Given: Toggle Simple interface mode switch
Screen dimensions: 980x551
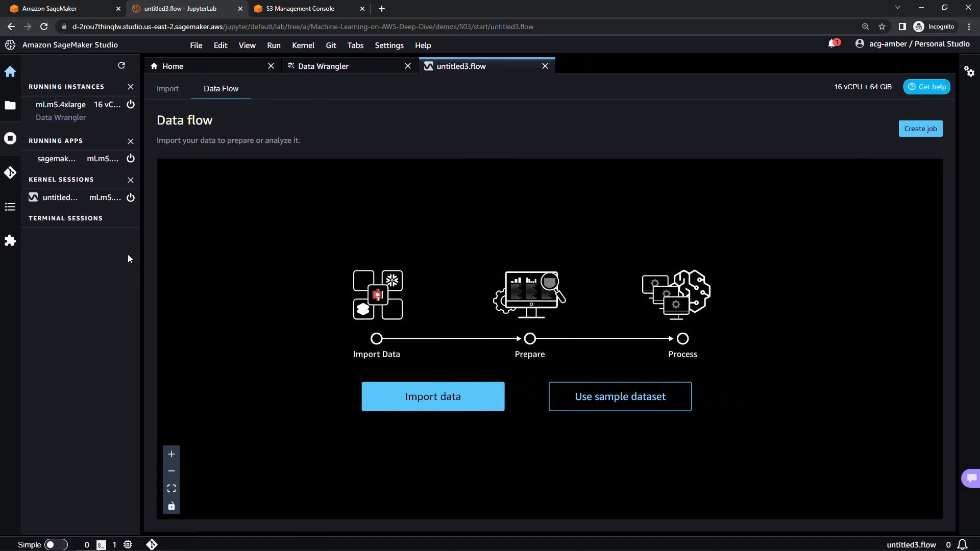Looking at the screenshot, I should coord(56,544).
